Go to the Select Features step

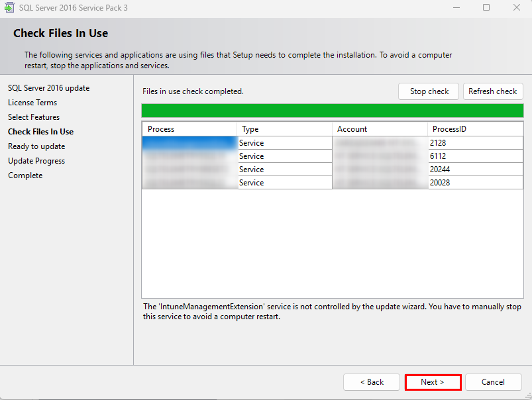point(34,117)
